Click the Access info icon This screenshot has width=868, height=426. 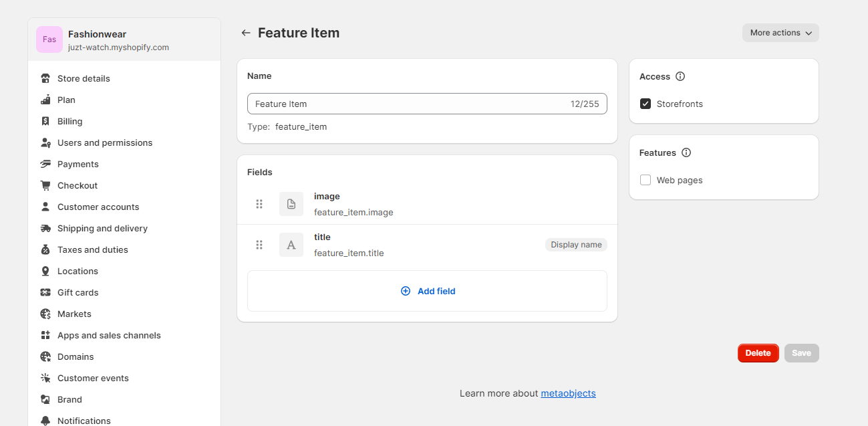680,76
